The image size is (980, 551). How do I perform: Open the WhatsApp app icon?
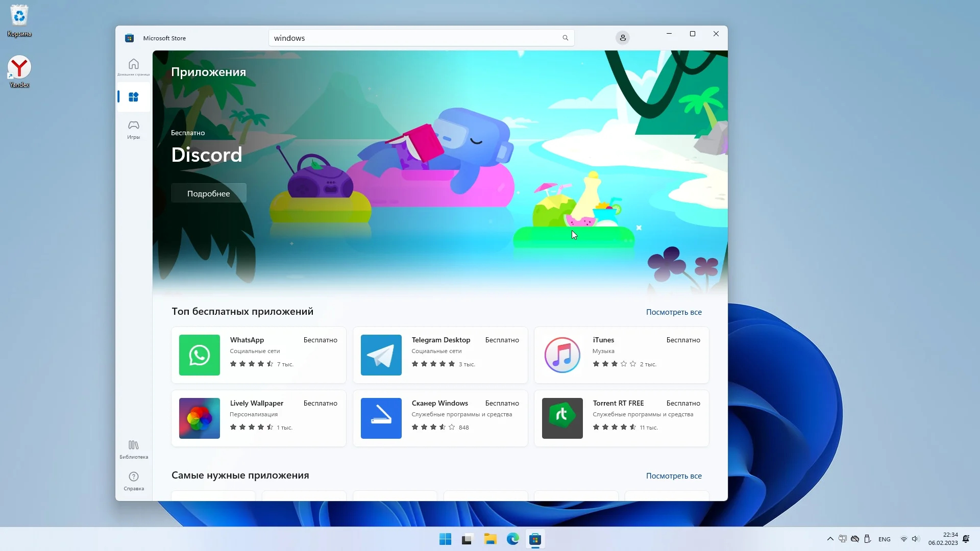point(200,355)
